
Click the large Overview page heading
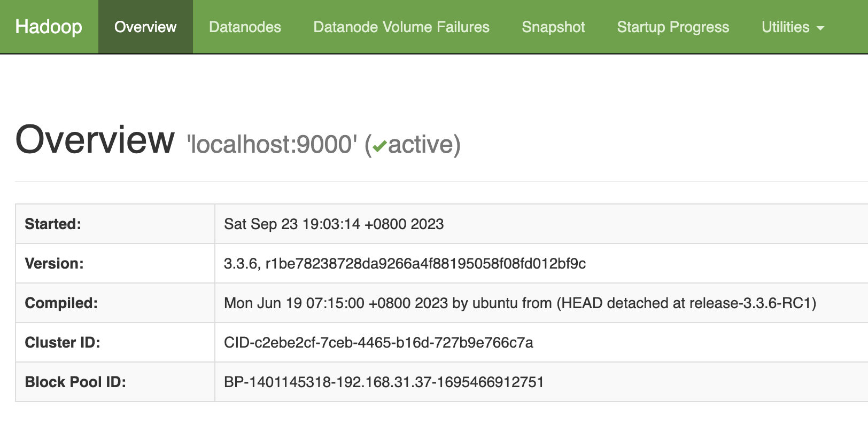[x=95, y=139]
